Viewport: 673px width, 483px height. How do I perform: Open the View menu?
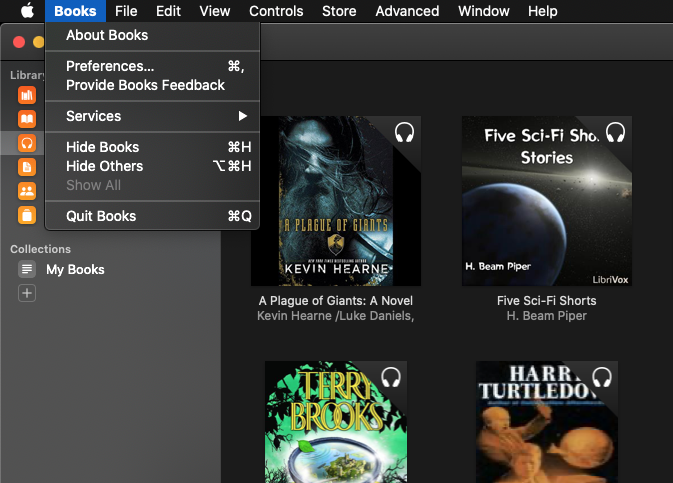coord(215,11)
